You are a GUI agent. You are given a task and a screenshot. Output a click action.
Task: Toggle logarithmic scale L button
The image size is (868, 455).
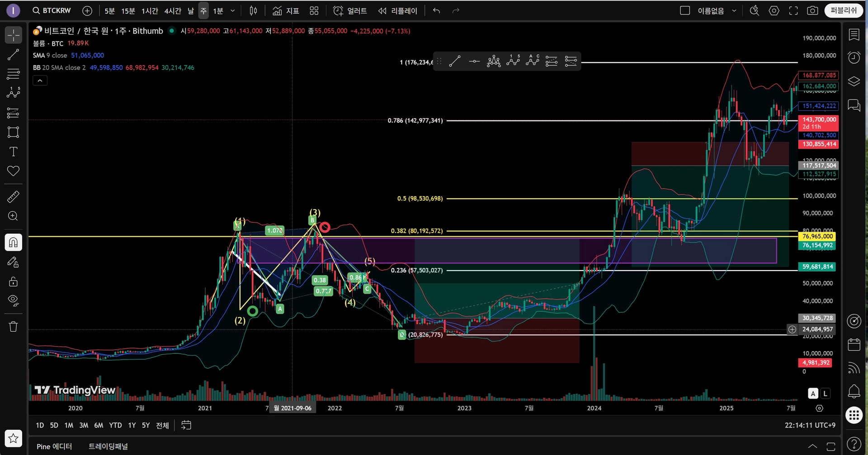(826, 394)
